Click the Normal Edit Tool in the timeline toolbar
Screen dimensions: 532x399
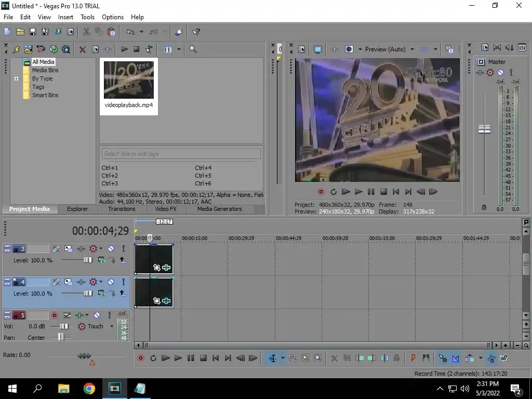pos(272,358)
